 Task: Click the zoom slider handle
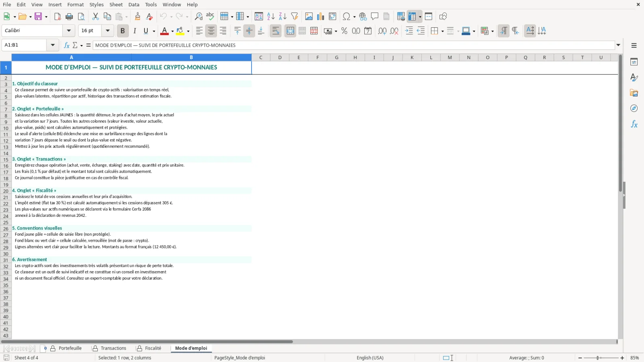(598, 358)
